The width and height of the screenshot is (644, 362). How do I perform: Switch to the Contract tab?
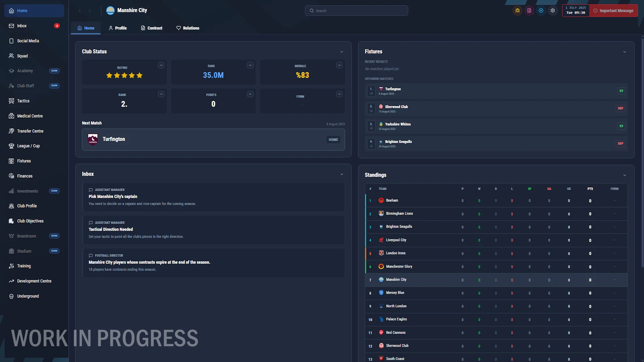tap(152, 28)
